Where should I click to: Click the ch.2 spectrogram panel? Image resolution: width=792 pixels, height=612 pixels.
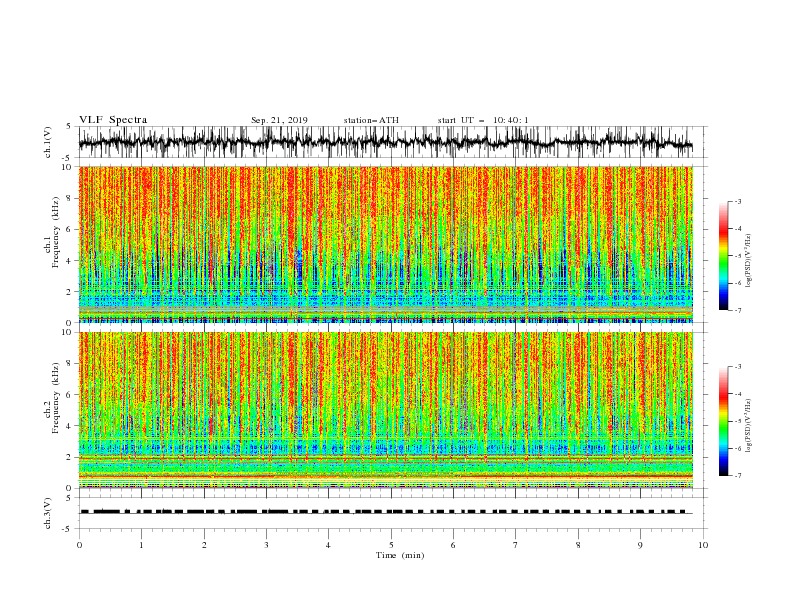pyautogui.click(x=386, y=410)
